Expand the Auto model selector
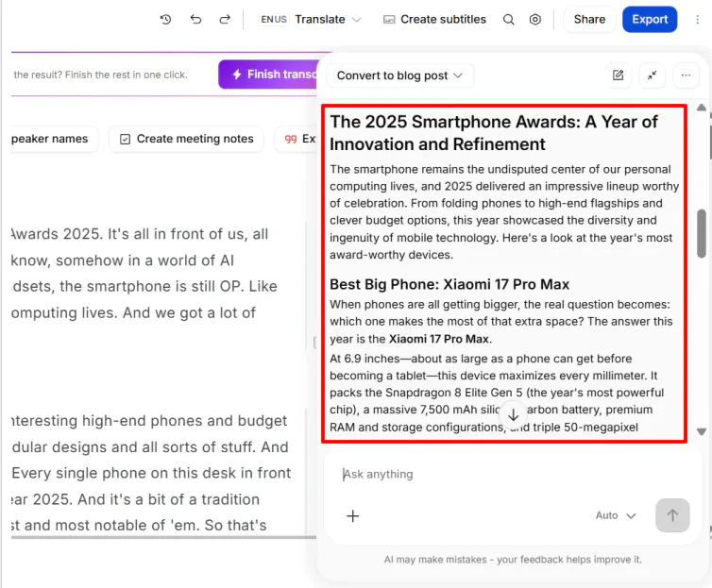 616,515
